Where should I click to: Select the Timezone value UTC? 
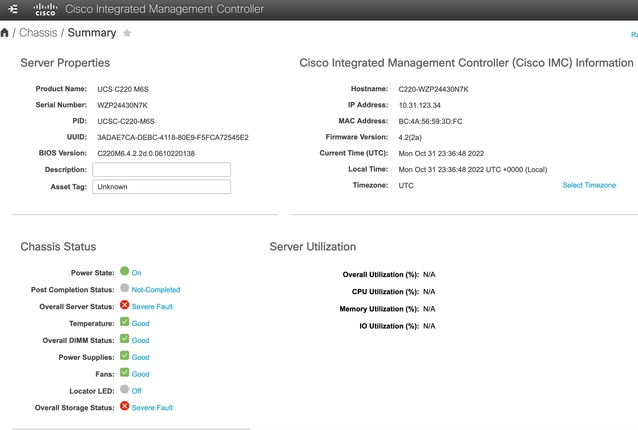click(406, 186)
